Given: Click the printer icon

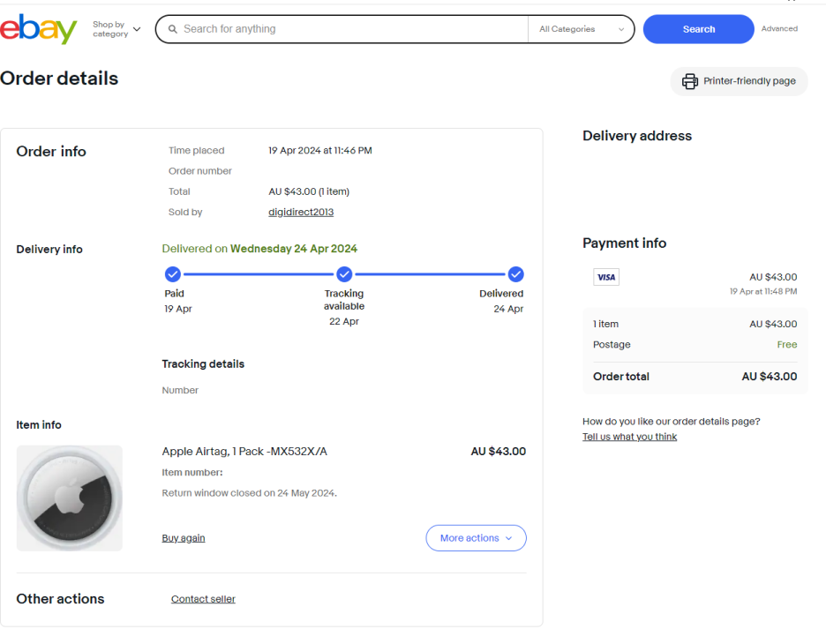Looking at the screenshot, I should (x=689, y=81).
